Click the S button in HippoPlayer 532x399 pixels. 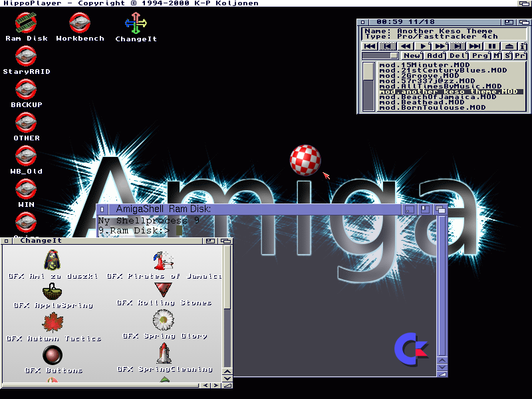click(508, 56)
